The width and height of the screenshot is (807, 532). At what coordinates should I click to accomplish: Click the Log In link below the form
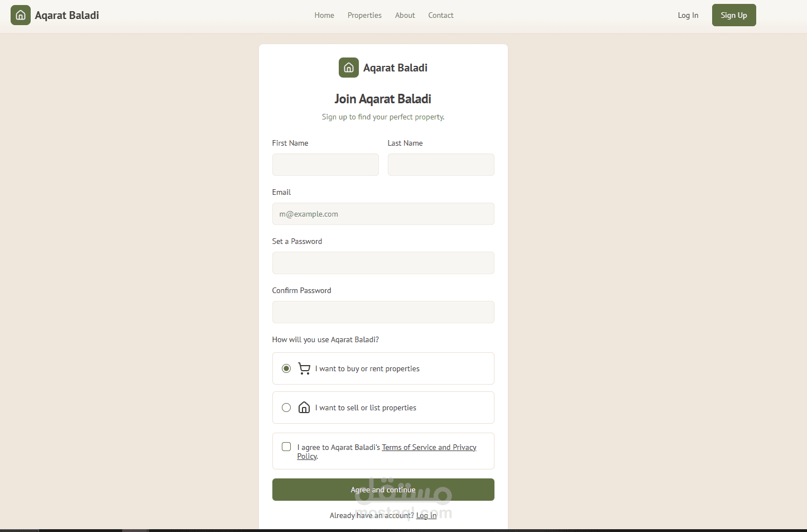pos(426,515)
